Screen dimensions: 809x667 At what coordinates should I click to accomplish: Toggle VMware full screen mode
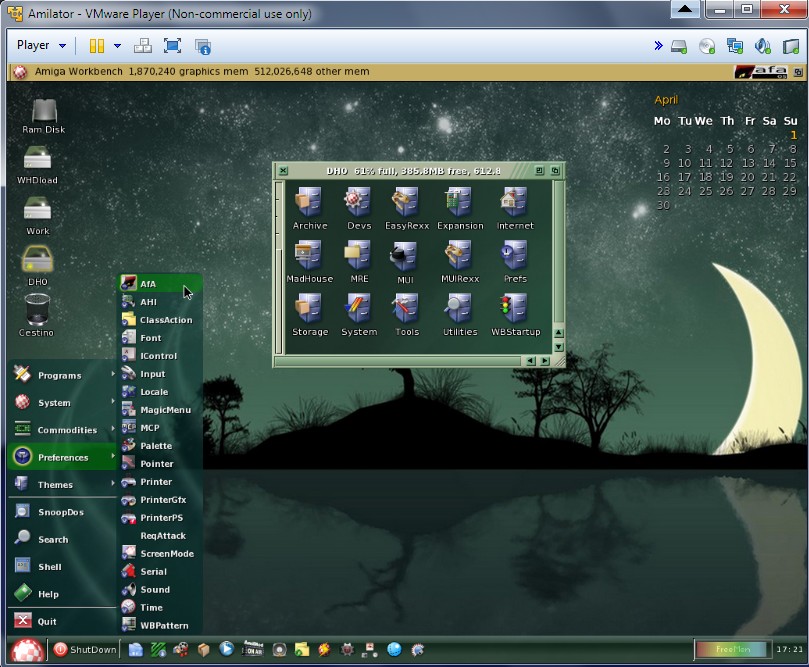point(172,46)
